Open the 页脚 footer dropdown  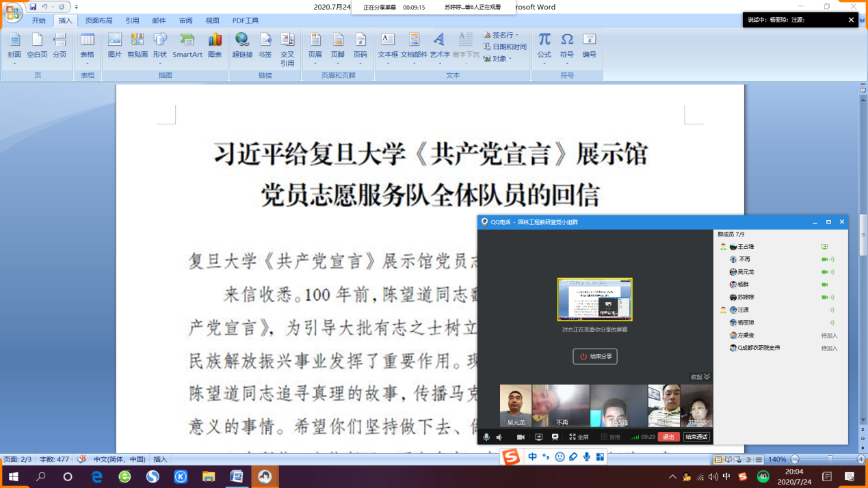(x=338, y=48)
